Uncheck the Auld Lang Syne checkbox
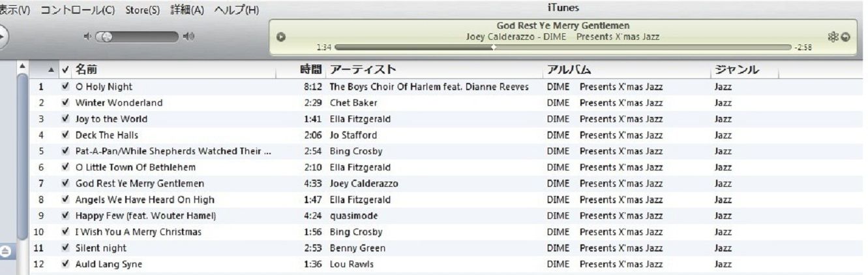The image size is (868, 275). pyautogui.click(x=65, y=265)
